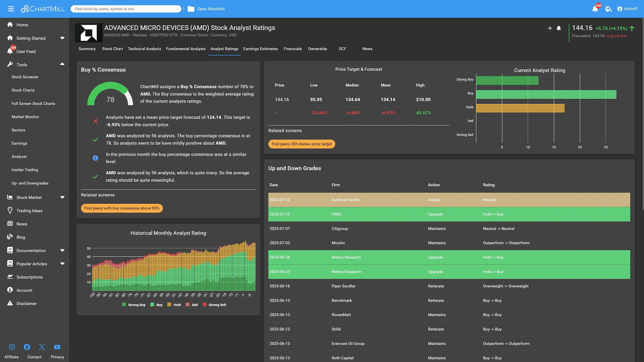Click the Affiliate footer link
Viewport: 644px width, 362px height.
(x=11, y=357)
